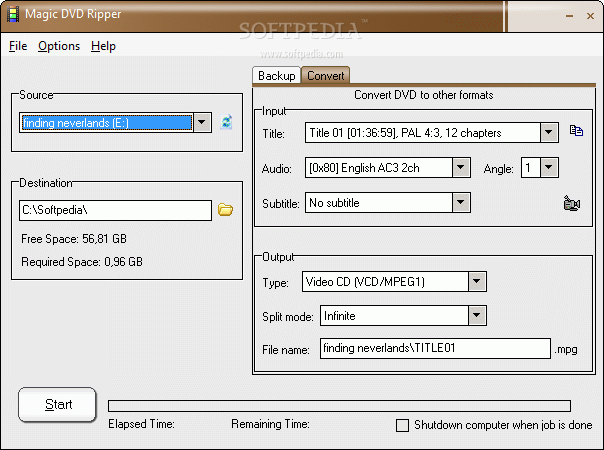
Task: Click the Magic DVD Ripper app icon
Action: (x=13, y=14)
